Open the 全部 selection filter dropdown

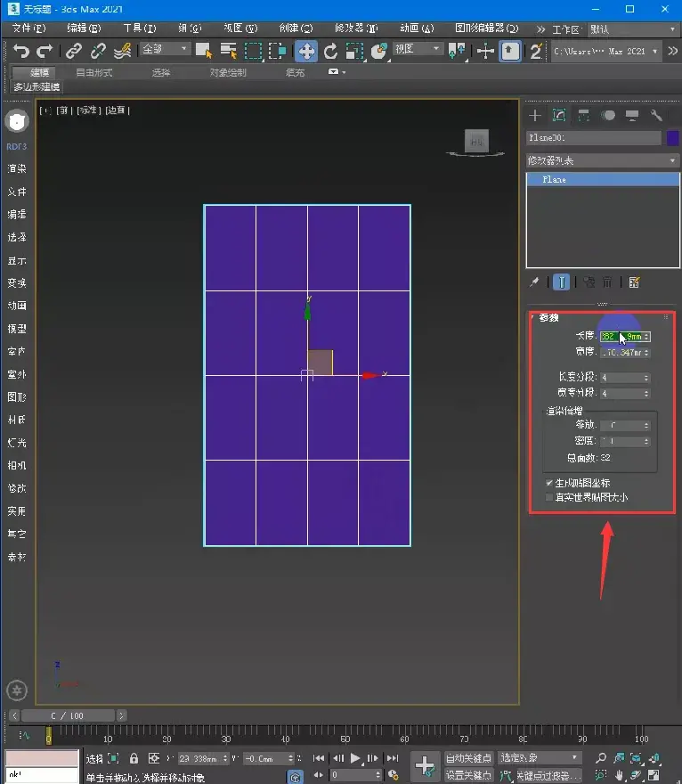166,50
